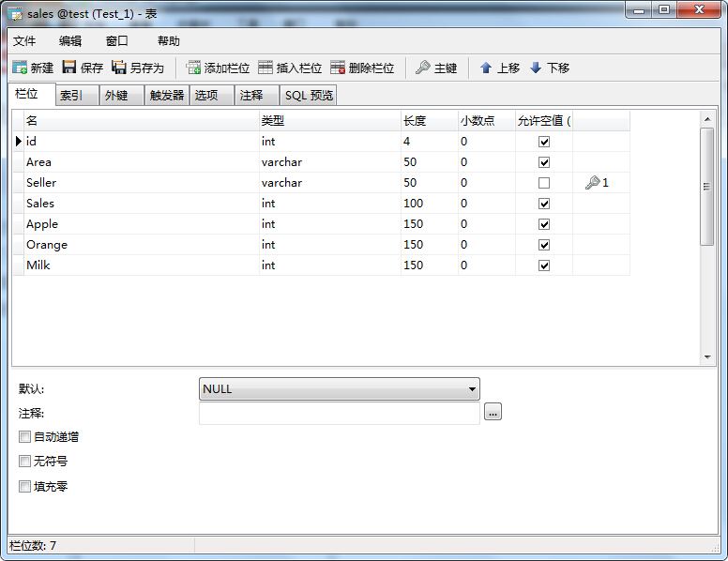Click the 另存为 (Save As) icon
Image resolution: width=728 pixels, height=561 pixels.
[119, 68]
